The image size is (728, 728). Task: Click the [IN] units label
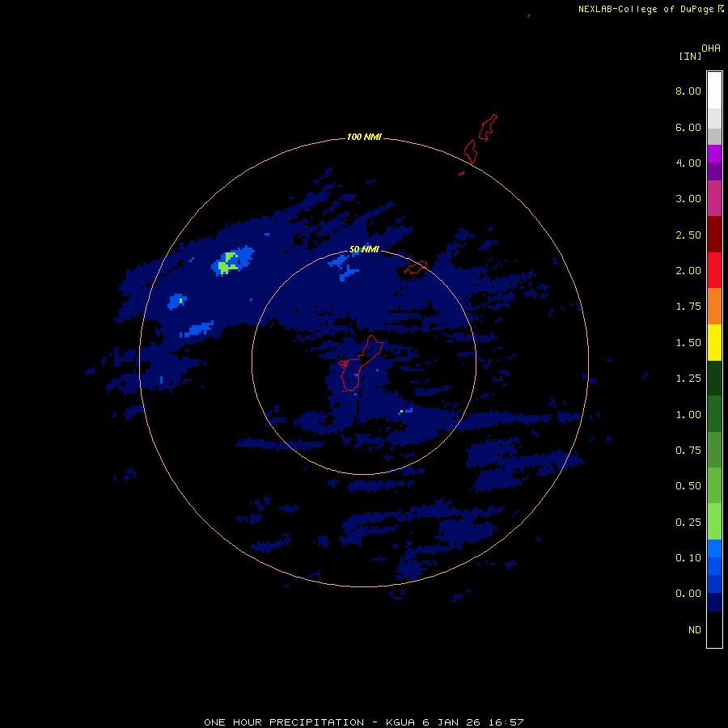tap(690, 56)
